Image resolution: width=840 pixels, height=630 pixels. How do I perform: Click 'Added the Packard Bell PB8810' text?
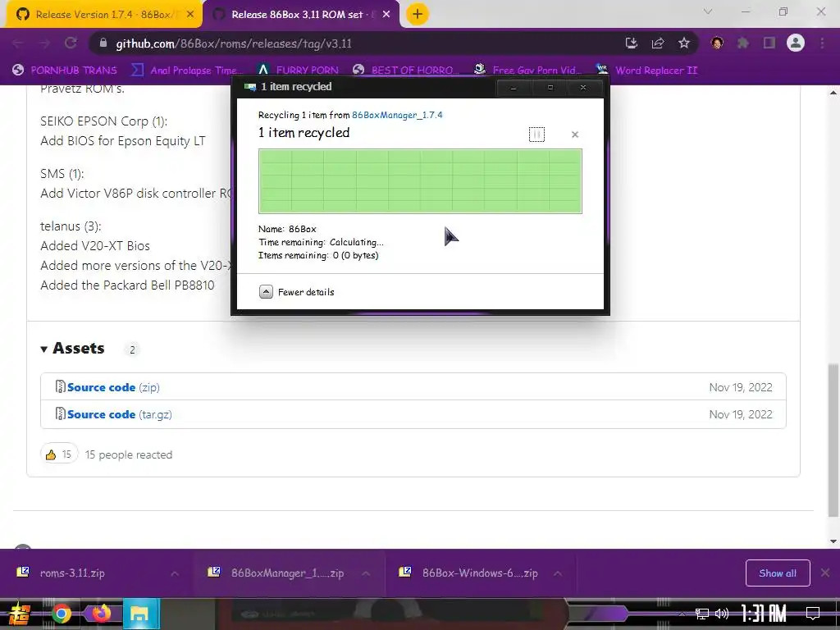click(x=127, y=285)
